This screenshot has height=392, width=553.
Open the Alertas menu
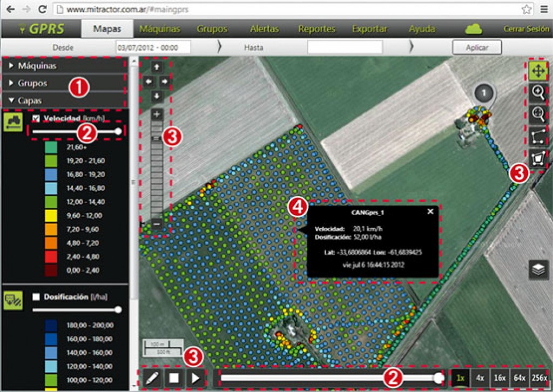264,29
